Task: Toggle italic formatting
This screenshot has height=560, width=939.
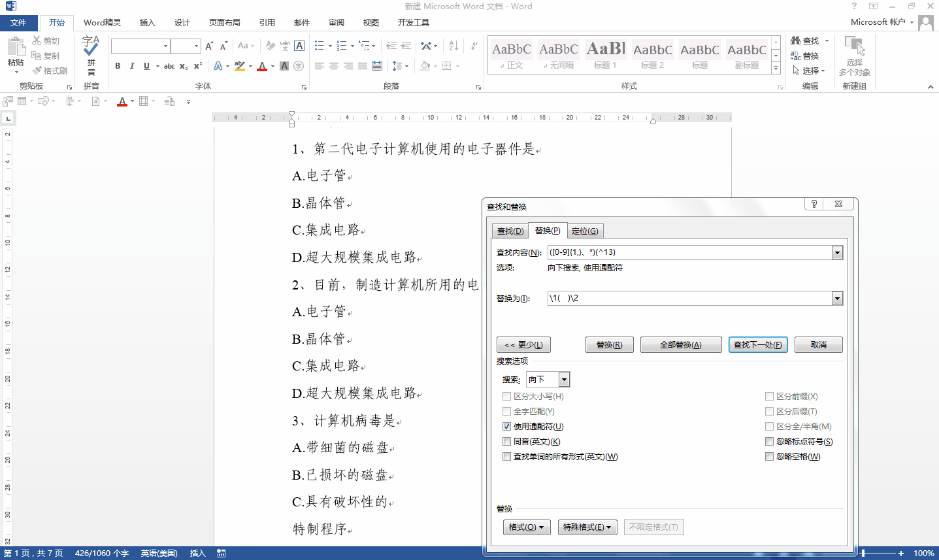Action: pos(132,66)
